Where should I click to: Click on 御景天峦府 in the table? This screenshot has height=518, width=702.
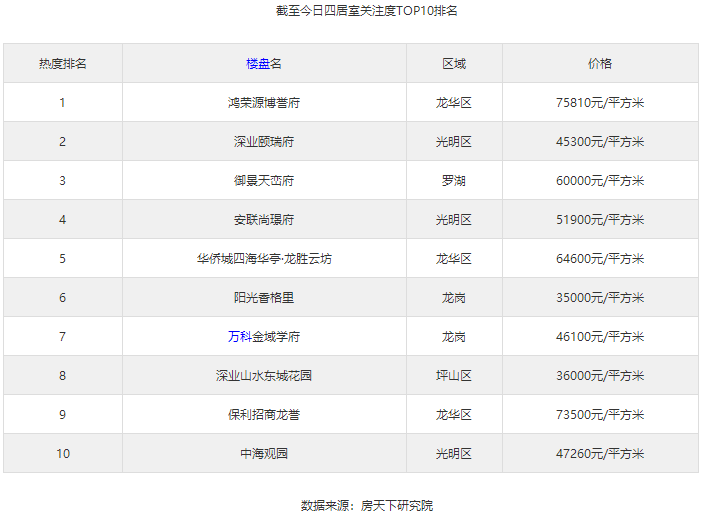(264, 181)
